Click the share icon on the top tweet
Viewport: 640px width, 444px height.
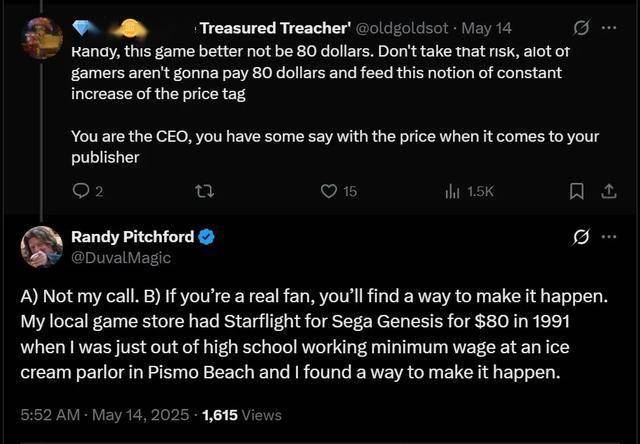click(x=608, y=191)
